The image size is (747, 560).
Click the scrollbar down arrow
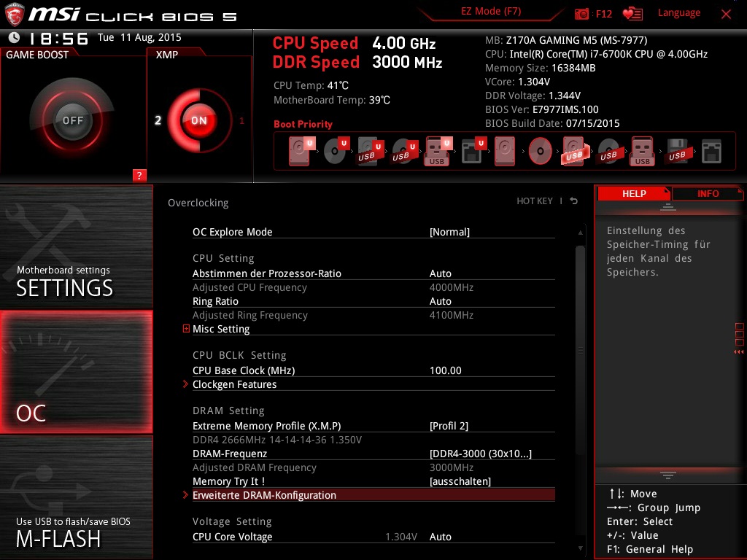click(x=580, y=548)
